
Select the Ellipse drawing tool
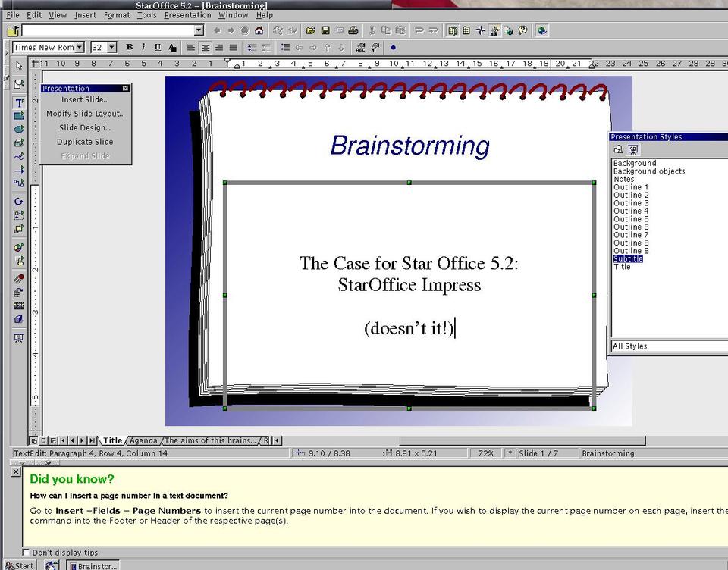(19, 129)
